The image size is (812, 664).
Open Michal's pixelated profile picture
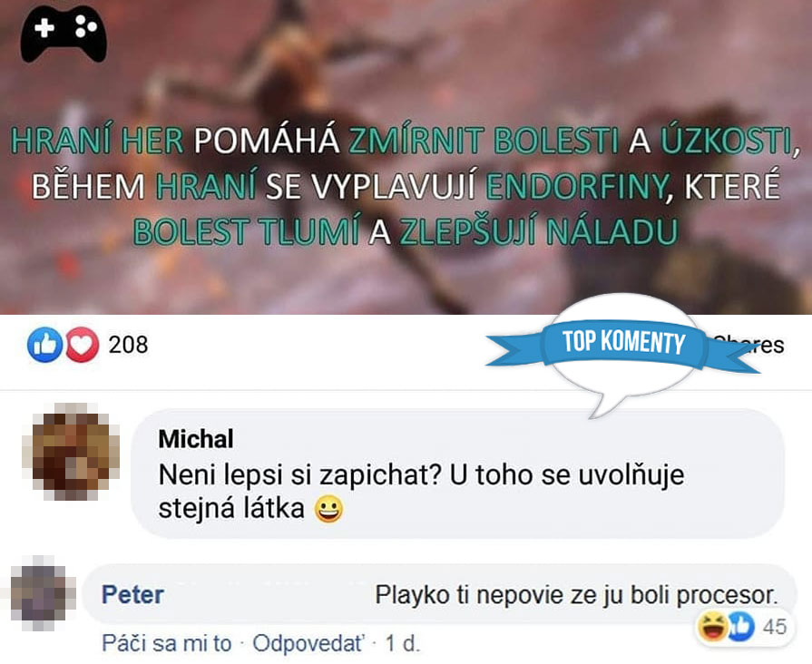[71, 452]
